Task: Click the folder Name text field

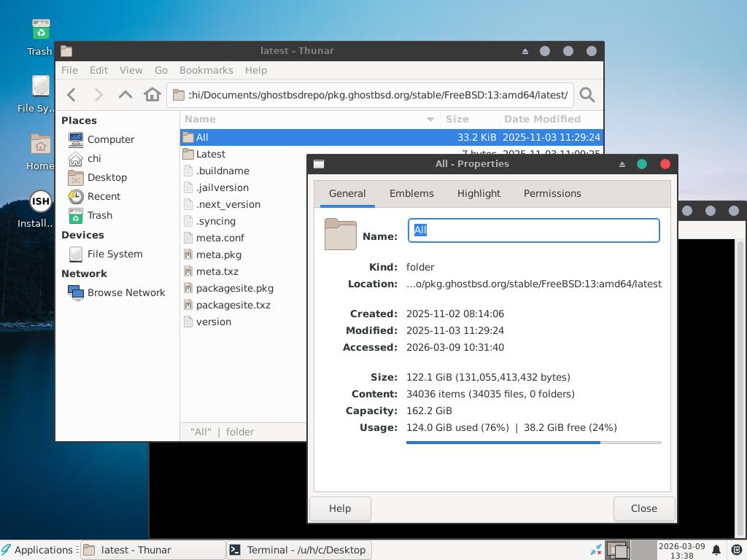Action: (533, 230)
